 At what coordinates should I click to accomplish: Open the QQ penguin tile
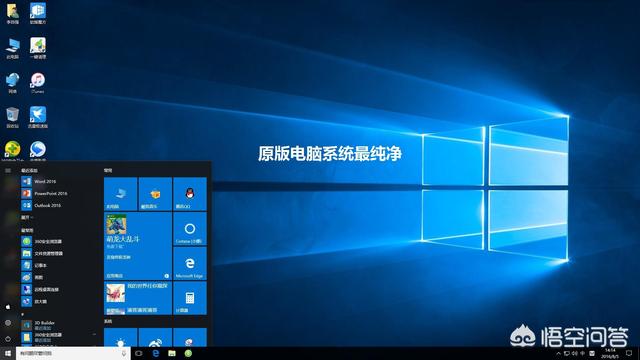point(190,194)
